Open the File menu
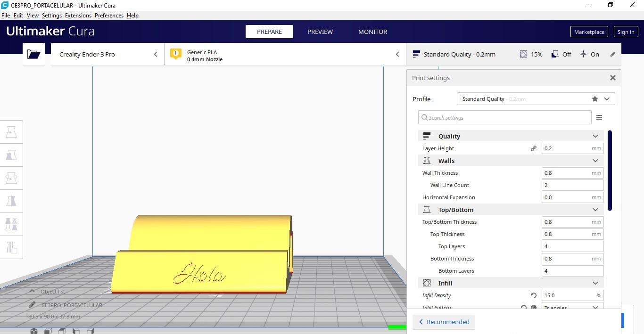The width and height of the screenshot is (644, 334). click(x=6, y=16)
